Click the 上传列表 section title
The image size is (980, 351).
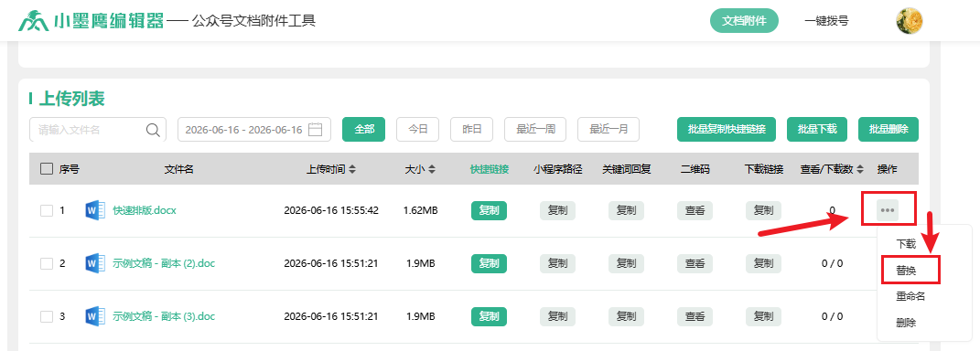pos(72,99)
